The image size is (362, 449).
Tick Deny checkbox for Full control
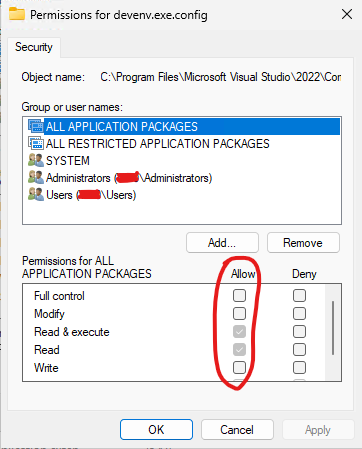(x=299, y=295)
